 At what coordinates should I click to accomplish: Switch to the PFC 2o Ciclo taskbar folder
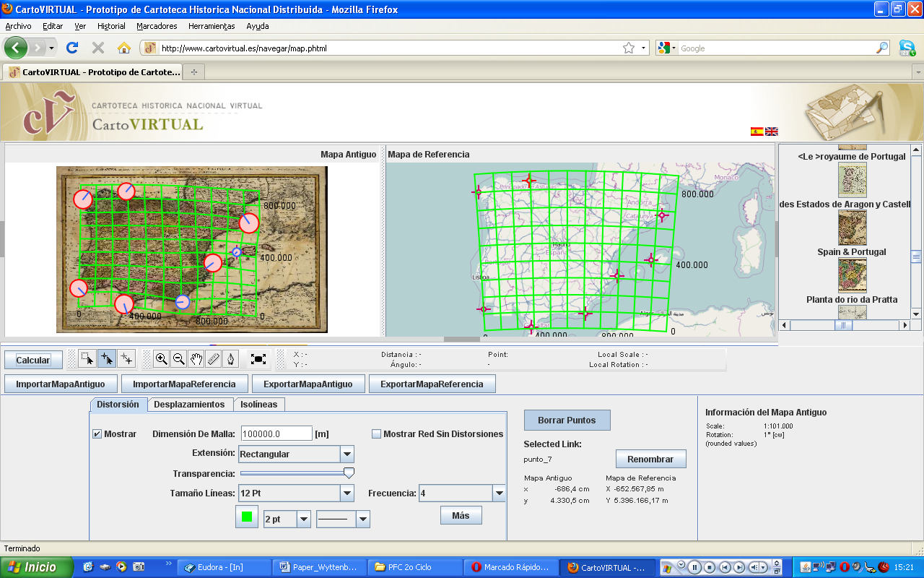pos(415,567)
